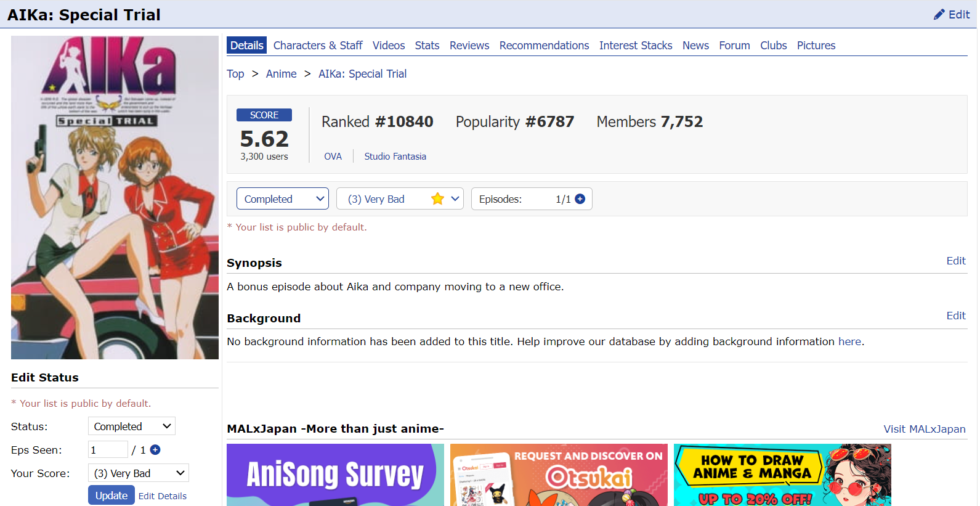Click Edit beside the Synopsis heading
This screenshot has width=980, height=506.
(x=956, y=261)
